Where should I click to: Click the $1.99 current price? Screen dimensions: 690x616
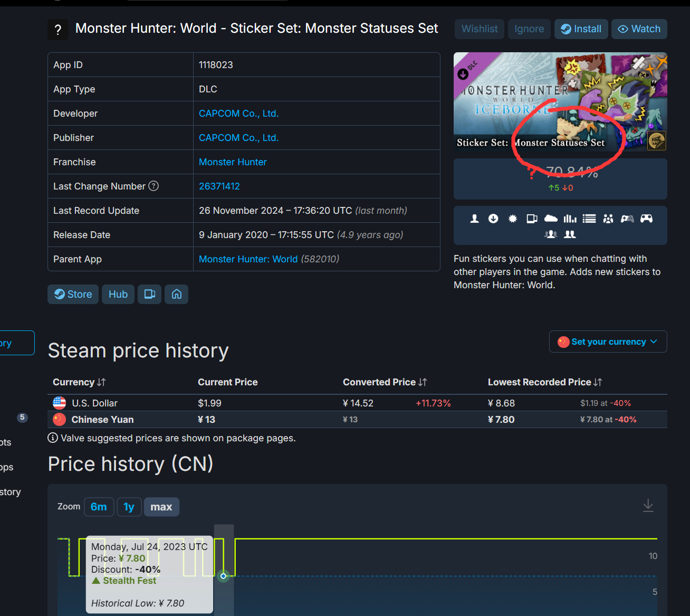point(209,403)
